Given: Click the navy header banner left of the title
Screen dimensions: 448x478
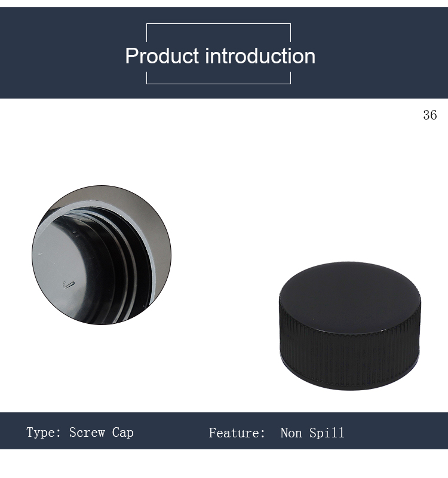Looking at the screenshot, I should [x=67, y=53].
